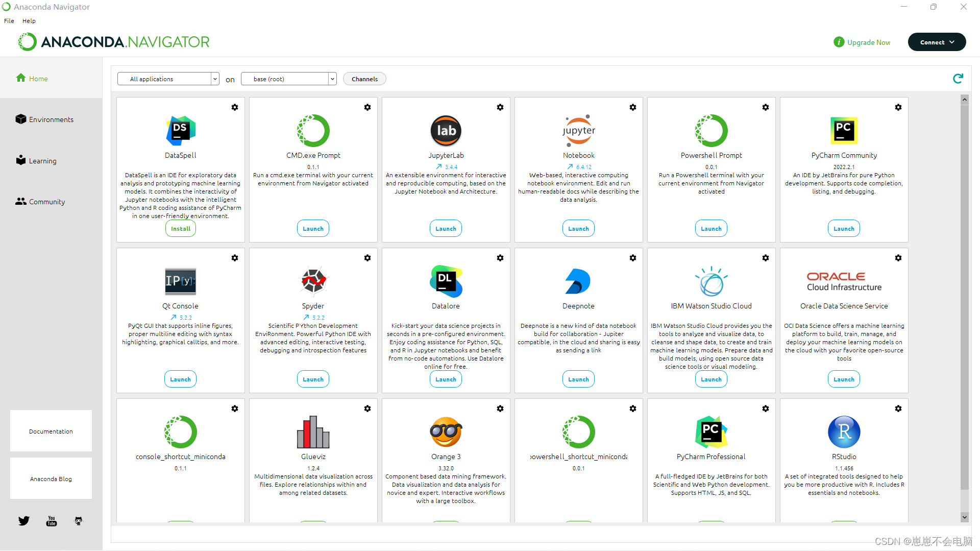980x551 pixels.
Task: Launch CMD.exe Prompt
Action: coord(313,228)
